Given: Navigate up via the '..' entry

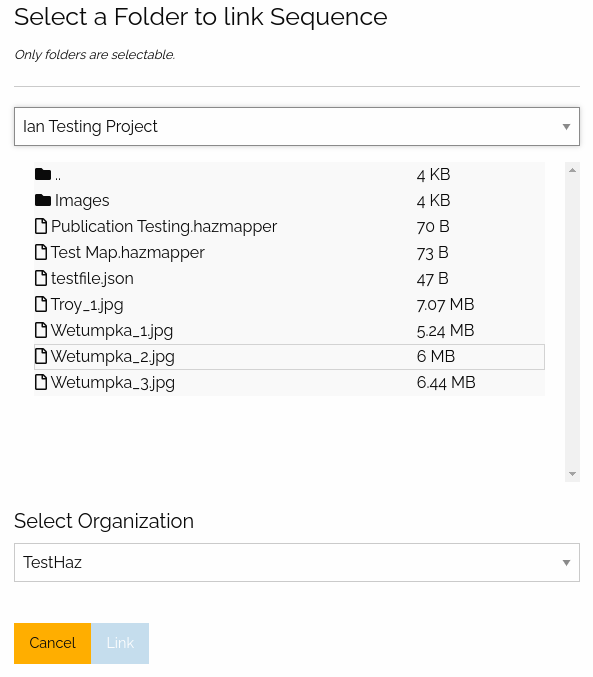Looking at the screenshot, I should pyautogui.click(x=58, y=175).
